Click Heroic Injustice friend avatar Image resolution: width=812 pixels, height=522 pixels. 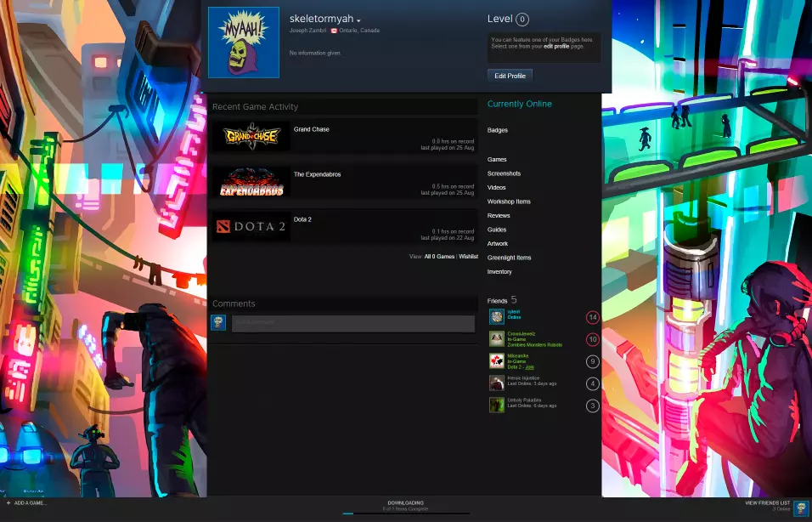click(497, 383)
